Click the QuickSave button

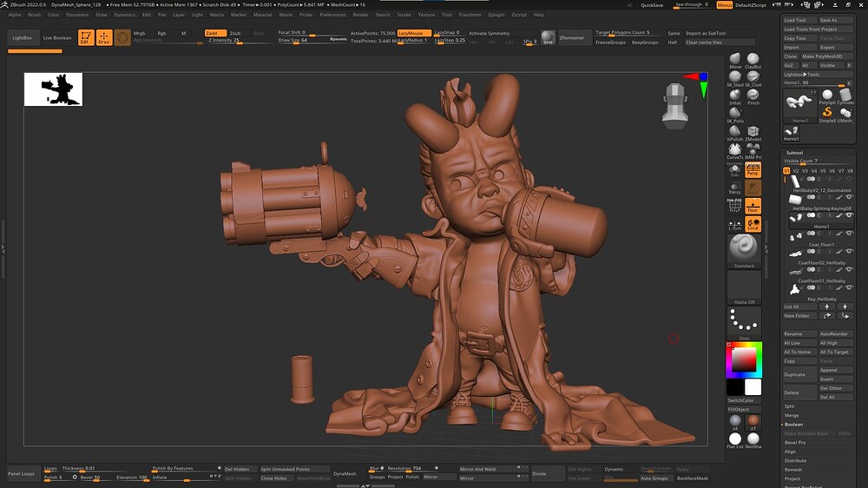click(652, 5)
